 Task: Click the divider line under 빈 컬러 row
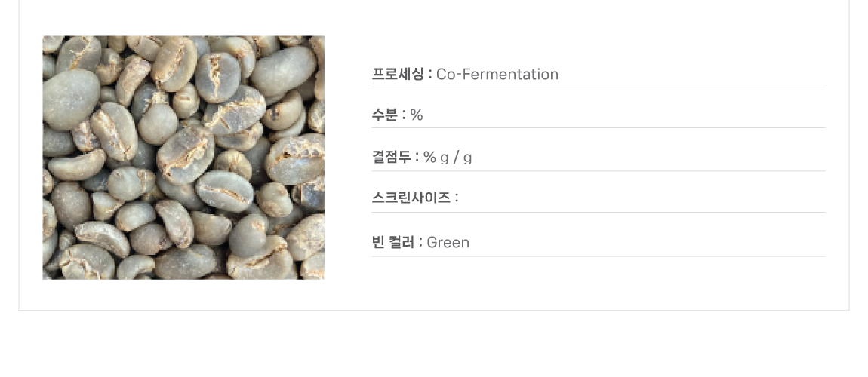pyautogui.click(x=599, y=256)
